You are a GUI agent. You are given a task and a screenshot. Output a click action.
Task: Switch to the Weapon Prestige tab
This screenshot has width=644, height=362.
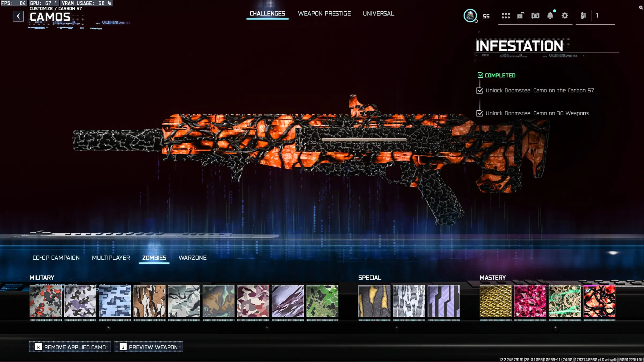(x=324, y=13)
